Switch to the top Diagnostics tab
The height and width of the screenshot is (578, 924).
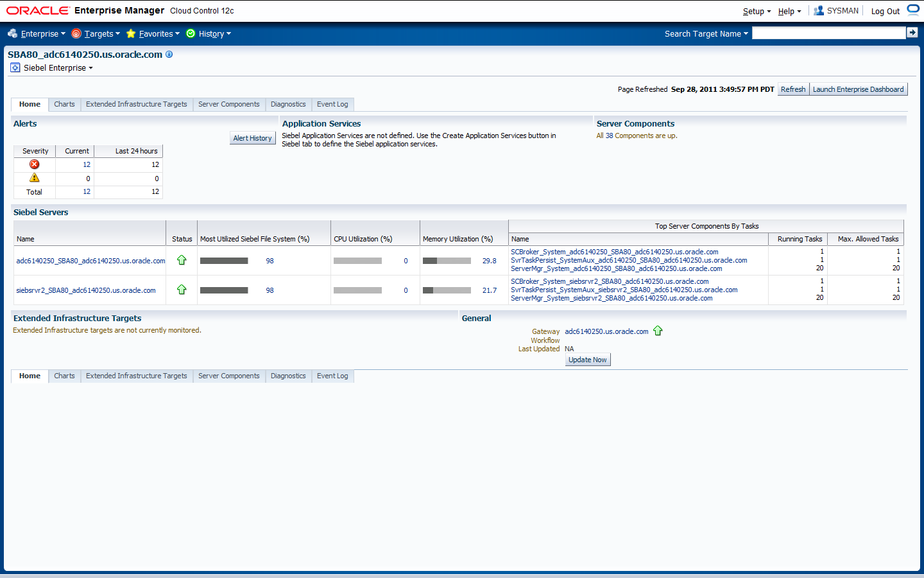pos(288,104)
